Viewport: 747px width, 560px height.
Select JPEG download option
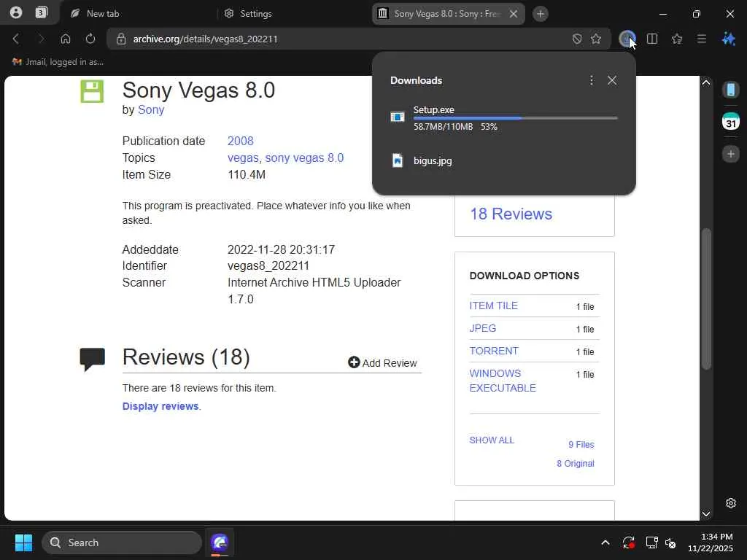tap(483, 328)
